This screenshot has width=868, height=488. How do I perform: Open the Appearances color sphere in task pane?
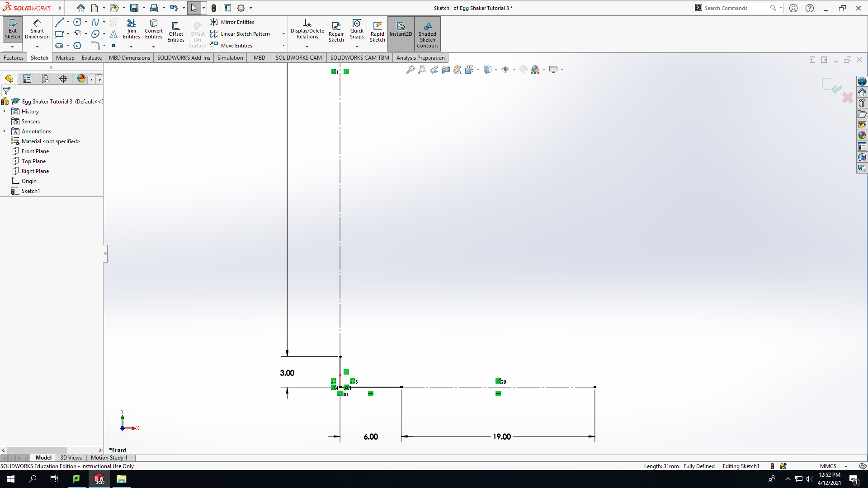pos(862,136)
